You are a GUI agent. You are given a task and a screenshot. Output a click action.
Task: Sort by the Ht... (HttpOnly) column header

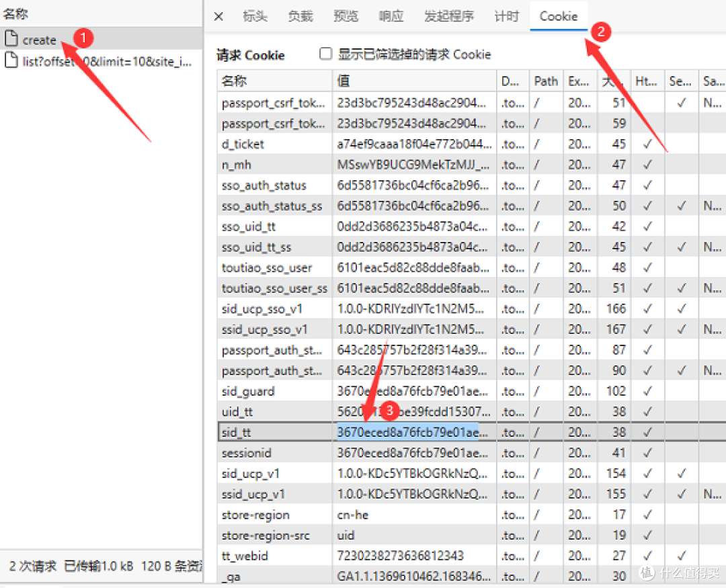click(647, 81)
